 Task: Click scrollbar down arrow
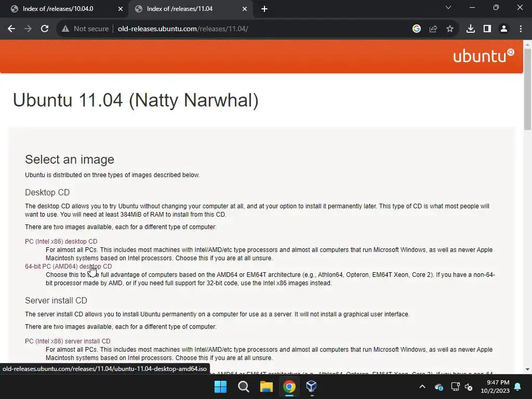tap(527, 369)
